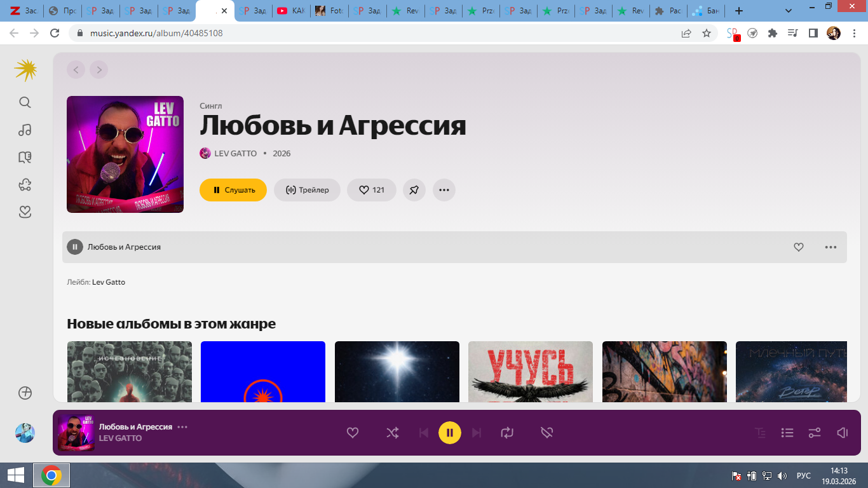Image resolution: width=868 pixels, height=488 pixels.
Task: Open the book-and-note collection icon in sidebar
Action: click(x=25, y=157)
